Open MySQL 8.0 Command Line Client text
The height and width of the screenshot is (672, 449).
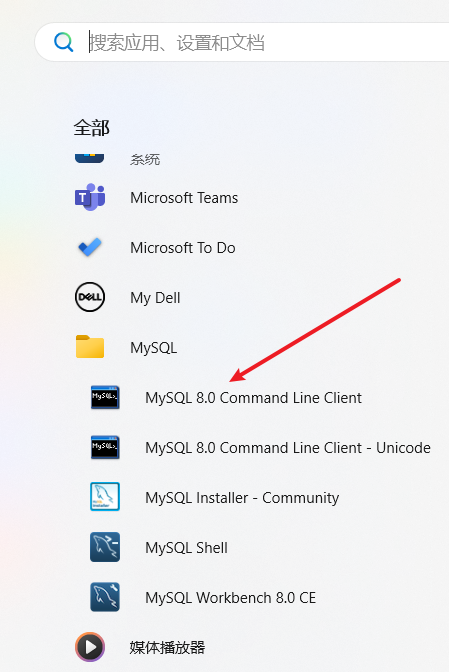254,398
